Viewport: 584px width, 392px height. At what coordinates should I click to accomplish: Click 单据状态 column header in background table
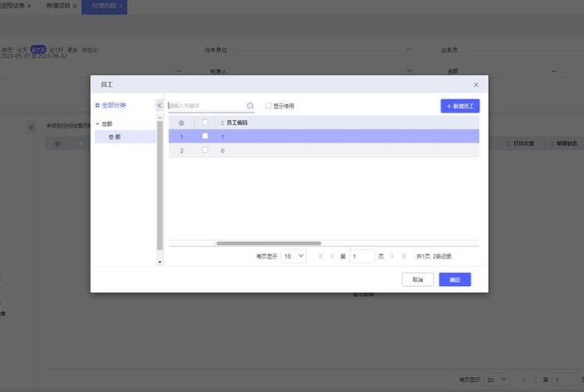(566, 143)
